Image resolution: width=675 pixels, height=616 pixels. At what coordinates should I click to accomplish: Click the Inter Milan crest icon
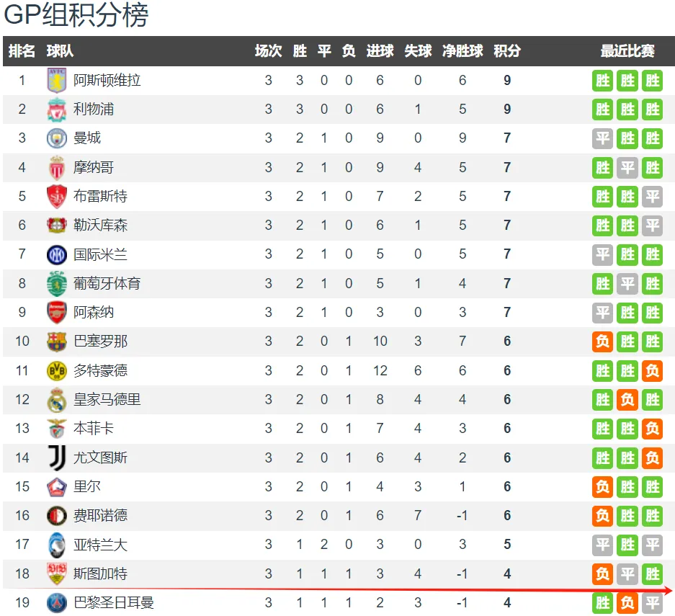[x=56, y=254]
